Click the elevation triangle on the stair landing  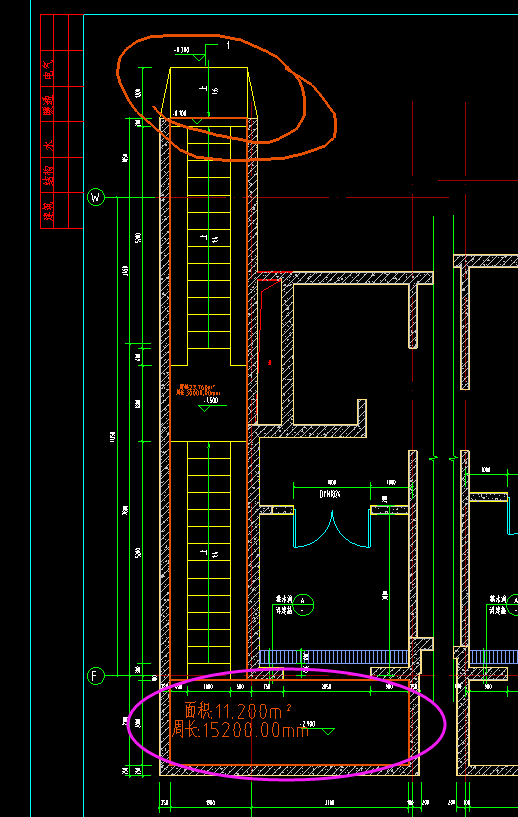point(205,408)
